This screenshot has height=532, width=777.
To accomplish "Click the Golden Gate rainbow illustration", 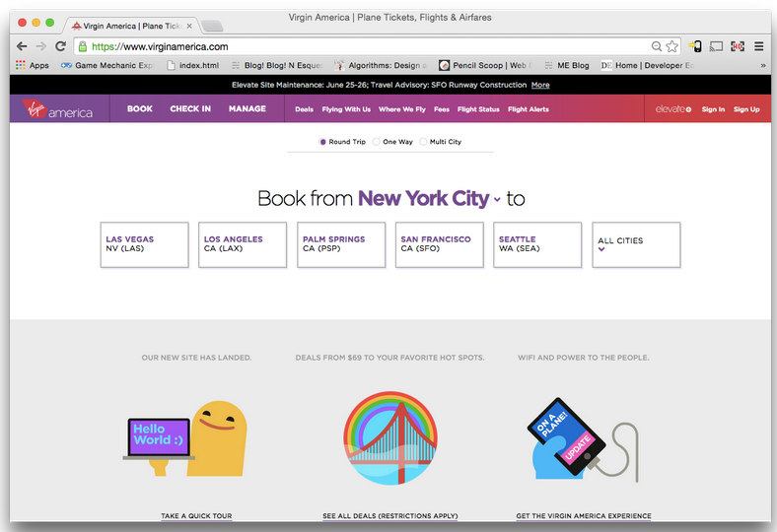I will (390, 438).
